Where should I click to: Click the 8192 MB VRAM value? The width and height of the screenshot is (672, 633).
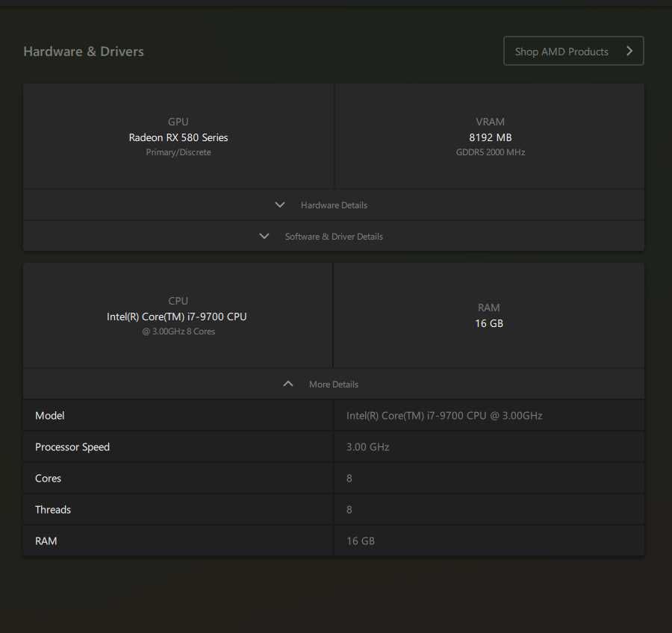pyautogui.click(x=491, y=137)
